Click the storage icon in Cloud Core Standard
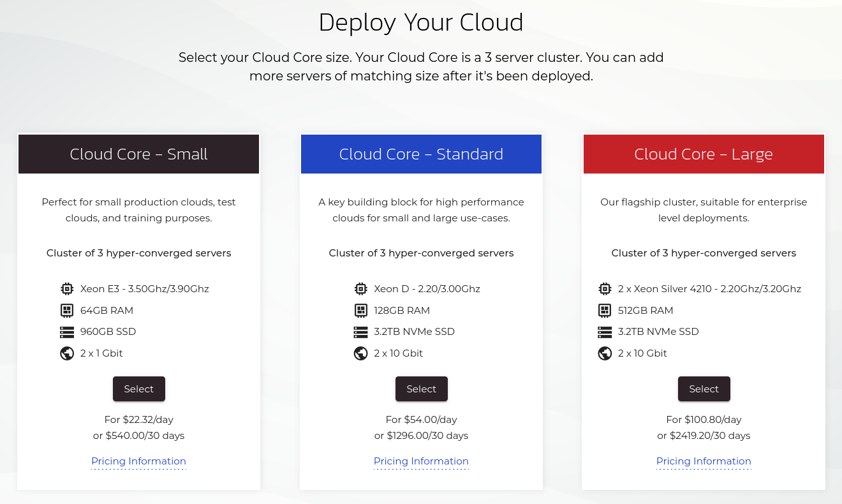Viewport: 842px width, 504px height. click(361, 332)
